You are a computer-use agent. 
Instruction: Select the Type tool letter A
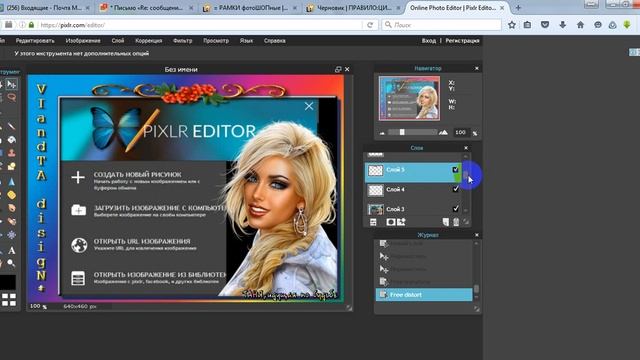click(11, 250)
